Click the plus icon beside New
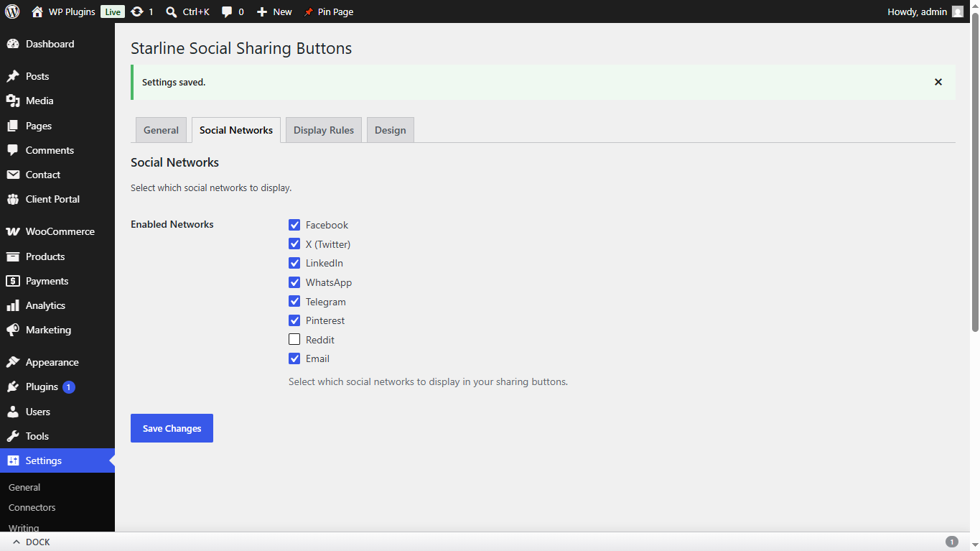 (262, 11)
